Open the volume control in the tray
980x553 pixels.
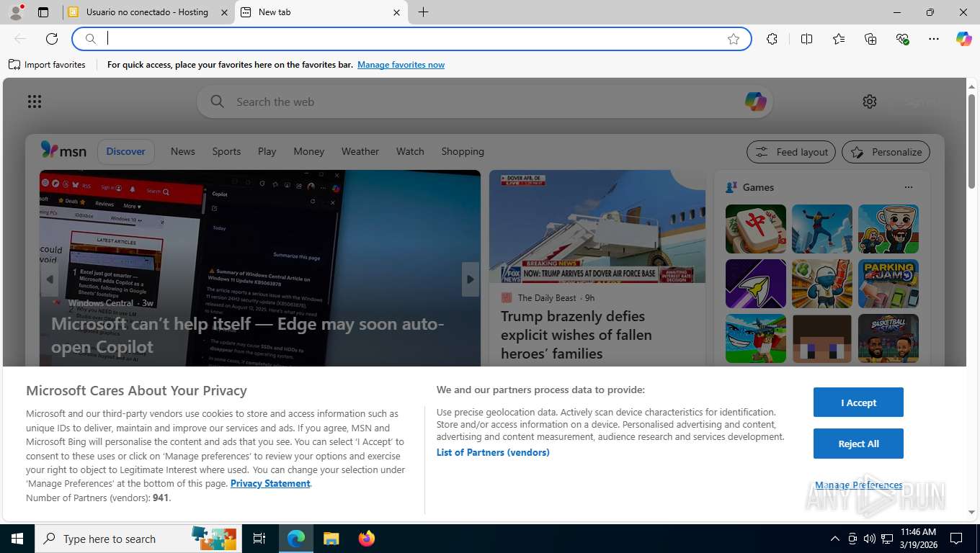tap(870, 539)
